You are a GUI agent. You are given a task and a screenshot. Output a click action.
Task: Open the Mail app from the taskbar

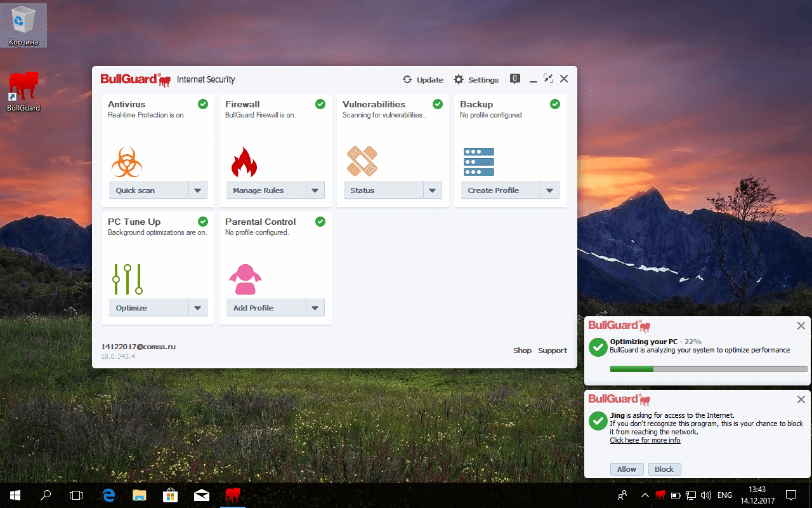point(202,495)
